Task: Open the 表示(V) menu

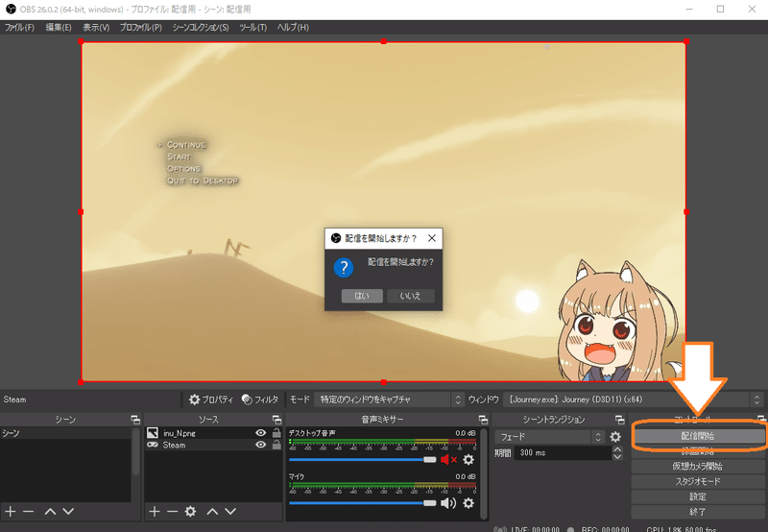Action: (96, 28)
